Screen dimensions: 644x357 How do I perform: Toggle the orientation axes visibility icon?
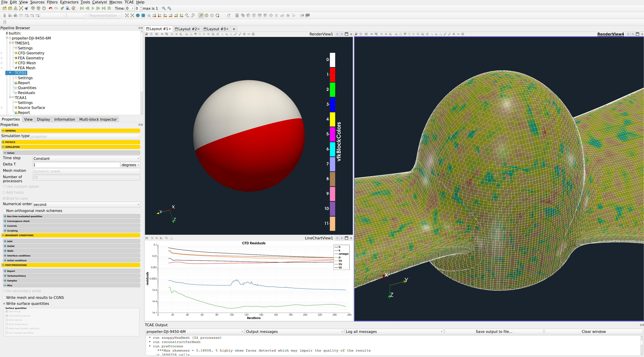201,16
